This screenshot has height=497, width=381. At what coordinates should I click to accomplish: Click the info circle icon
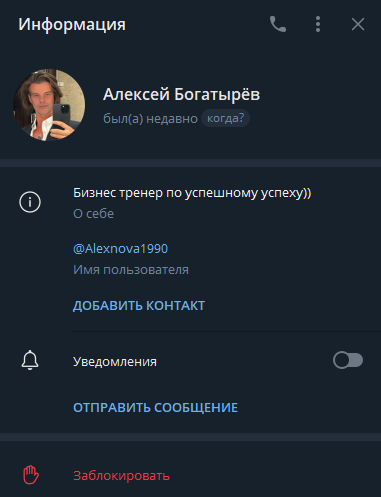[30, 202]
